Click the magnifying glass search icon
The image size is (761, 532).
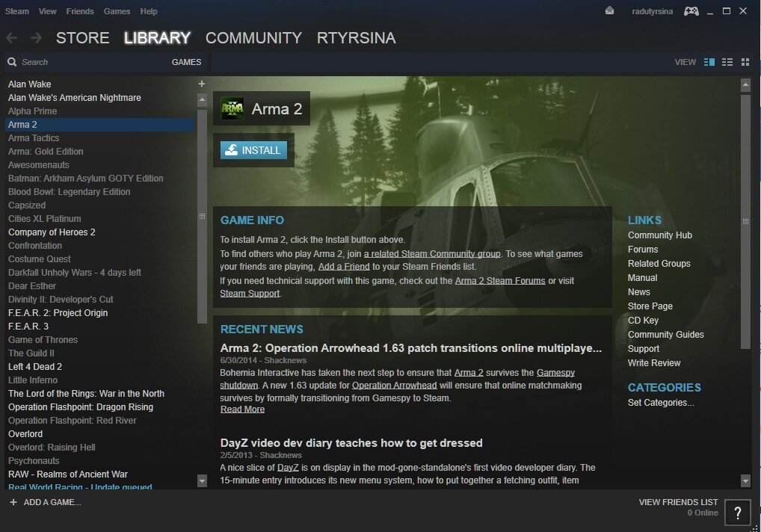[12, 62]
